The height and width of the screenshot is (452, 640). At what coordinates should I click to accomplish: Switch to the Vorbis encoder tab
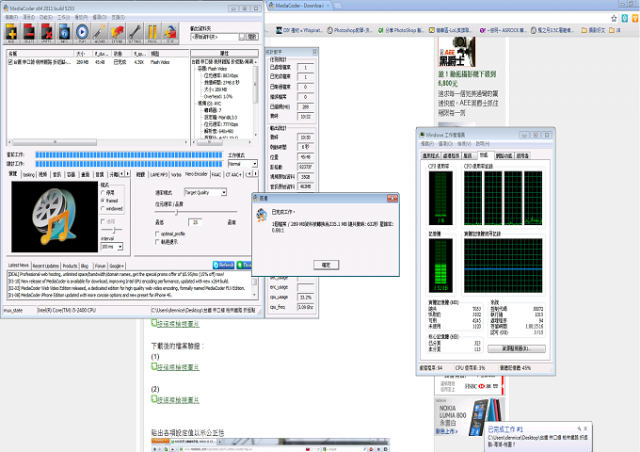point(176,174)
